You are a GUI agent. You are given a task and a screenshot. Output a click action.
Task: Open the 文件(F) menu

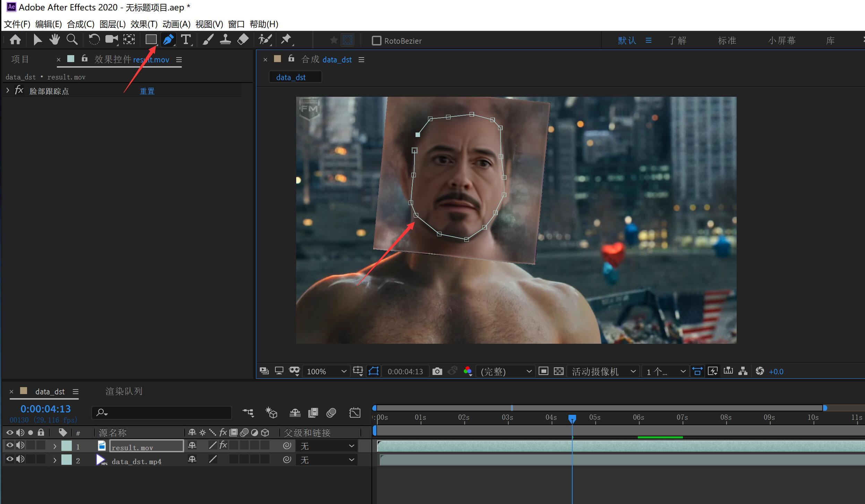pos(17,24)
